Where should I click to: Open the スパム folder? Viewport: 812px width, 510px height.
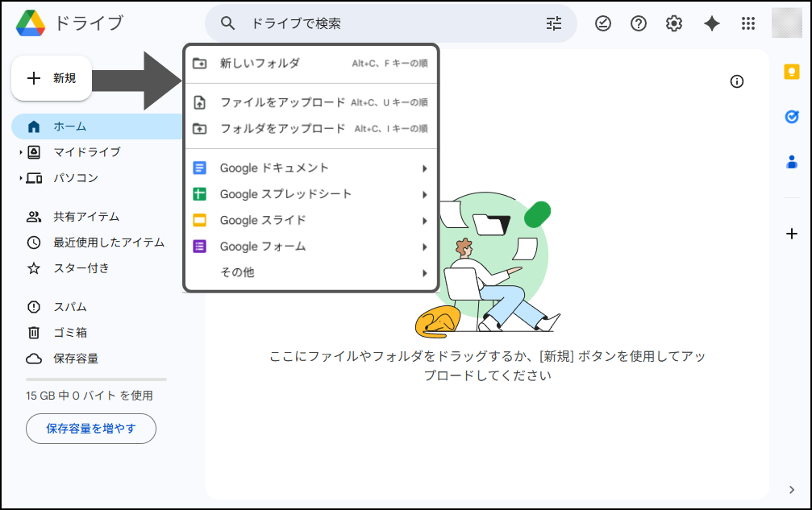(x=70, y=307)
